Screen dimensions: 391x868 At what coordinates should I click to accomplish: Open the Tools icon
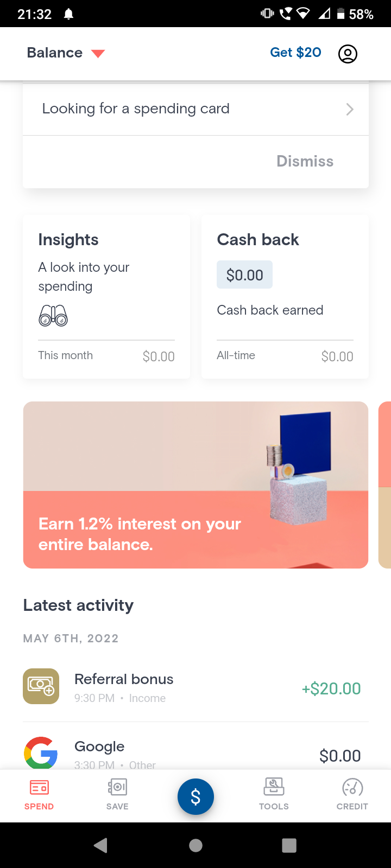[274, 787]
